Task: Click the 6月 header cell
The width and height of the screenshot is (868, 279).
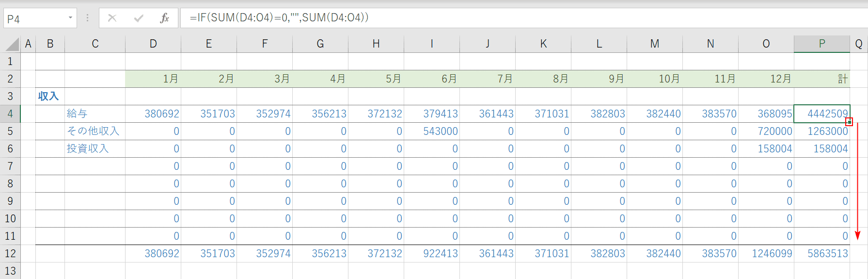Action: (432, 79)
